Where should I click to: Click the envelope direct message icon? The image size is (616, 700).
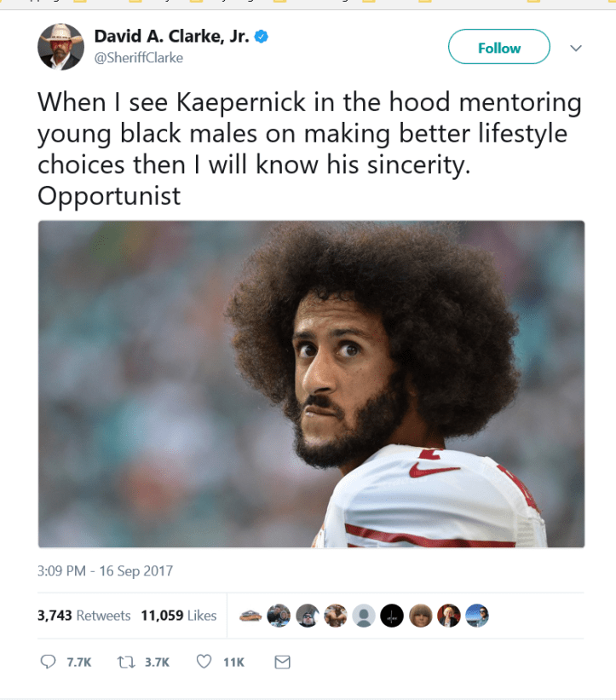click(x=282, y=662)
